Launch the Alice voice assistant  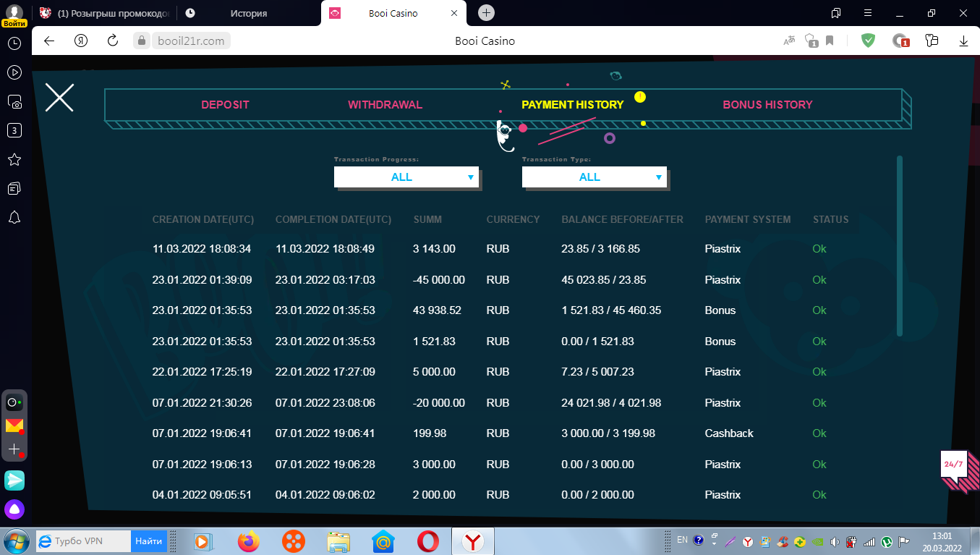(14, 509)
